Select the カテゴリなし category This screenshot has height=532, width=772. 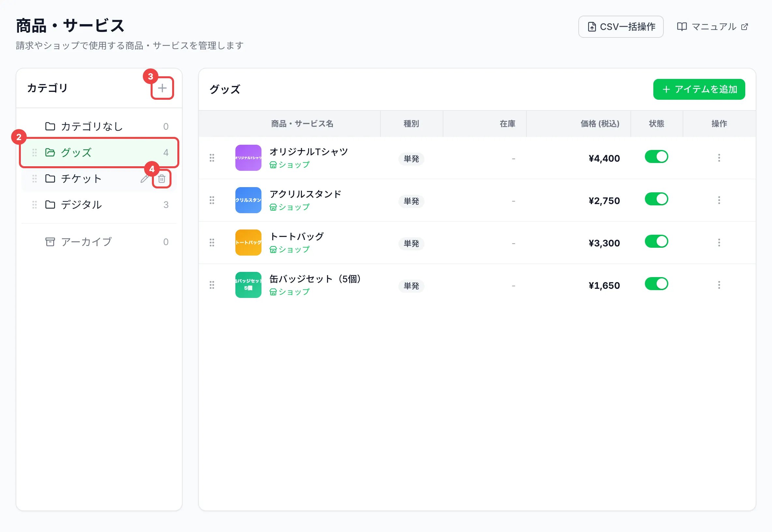99,126
